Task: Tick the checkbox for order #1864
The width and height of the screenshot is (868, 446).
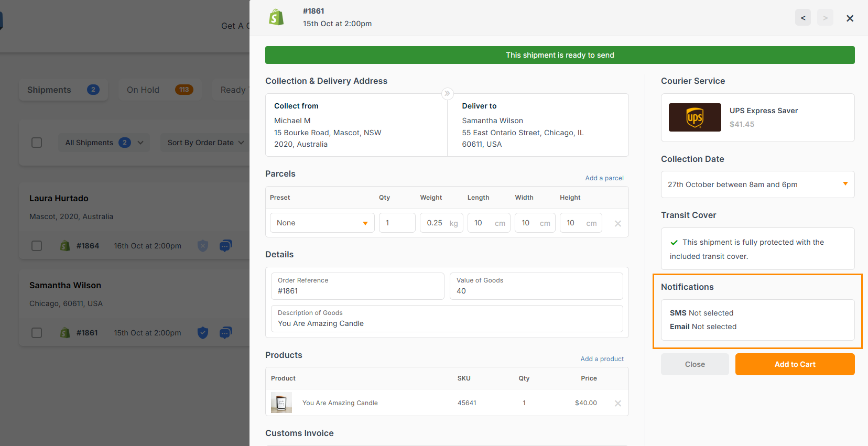Action: point(37,246)
